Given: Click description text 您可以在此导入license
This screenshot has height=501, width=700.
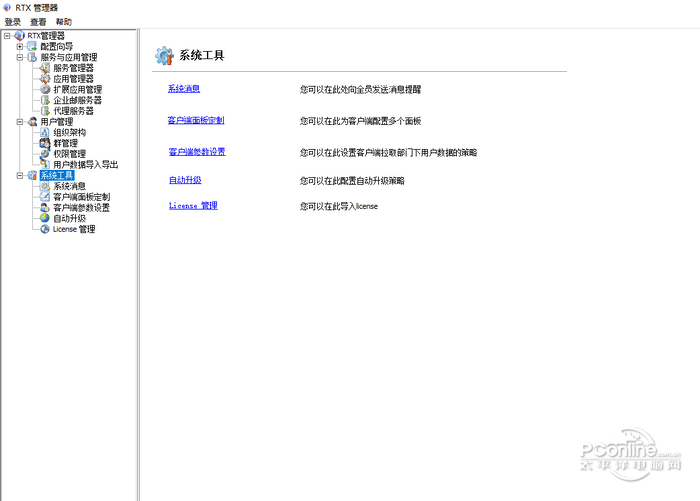Looking at the screenshot, I should click(x=339, y=206).
